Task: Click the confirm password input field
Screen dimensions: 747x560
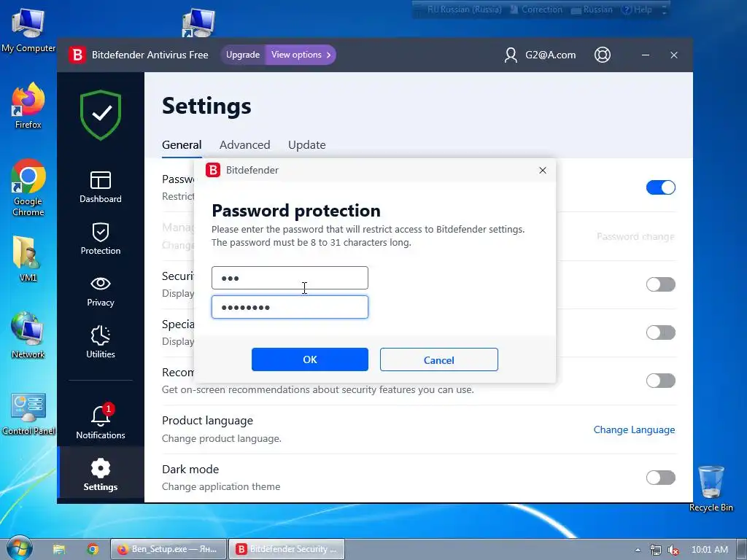Action: tap(290, 307)
